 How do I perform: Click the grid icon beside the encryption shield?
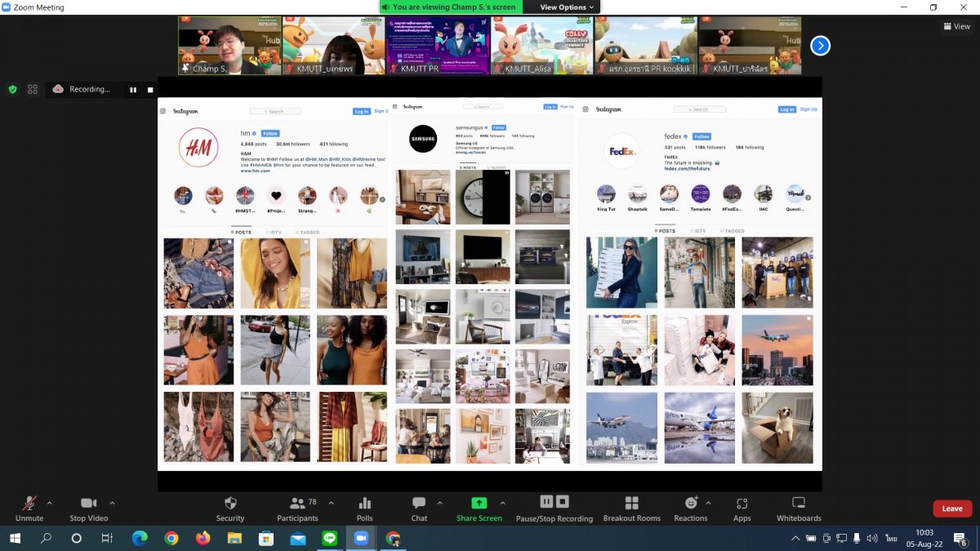[x=33, y=90]
